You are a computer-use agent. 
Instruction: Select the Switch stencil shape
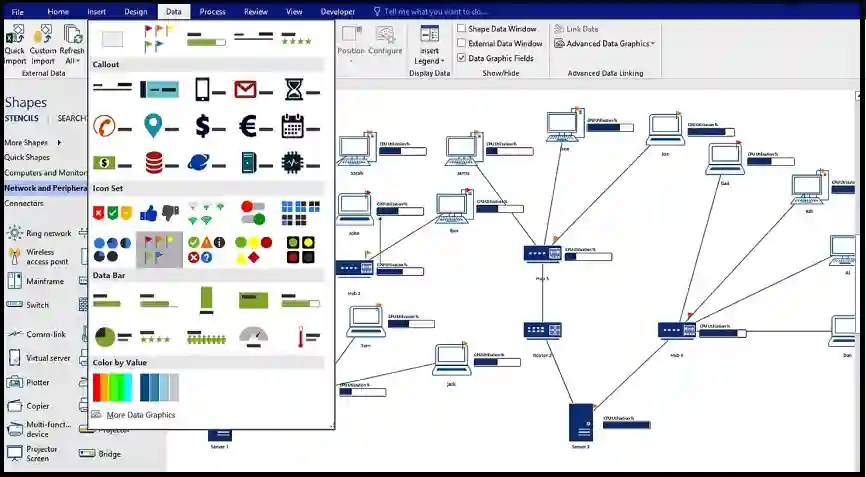29,305
